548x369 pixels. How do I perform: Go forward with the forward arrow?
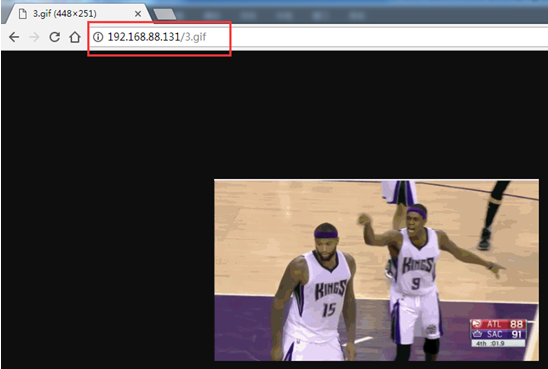(34, 37)
